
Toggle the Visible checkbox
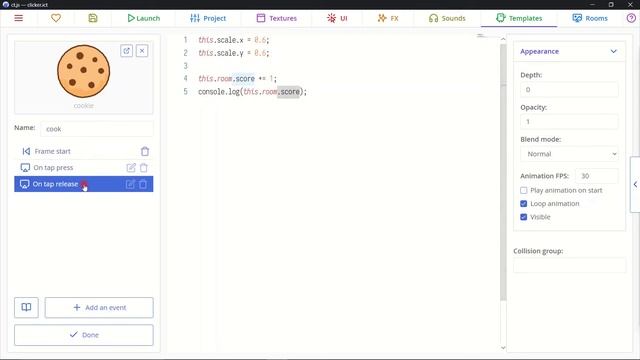[x=524, y=217]
